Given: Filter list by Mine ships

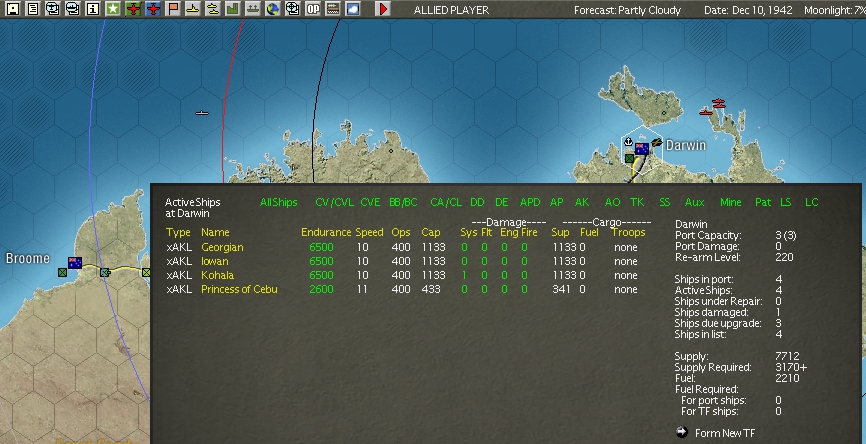Looking at the screenshot, I should (x=731, y=203).
